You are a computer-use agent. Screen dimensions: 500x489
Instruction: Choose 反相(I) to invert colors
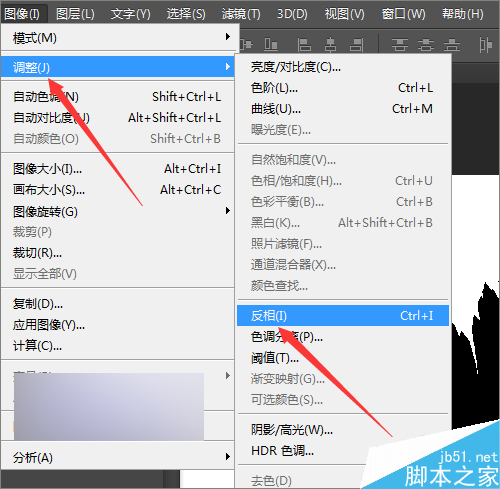tap(343, 315)
